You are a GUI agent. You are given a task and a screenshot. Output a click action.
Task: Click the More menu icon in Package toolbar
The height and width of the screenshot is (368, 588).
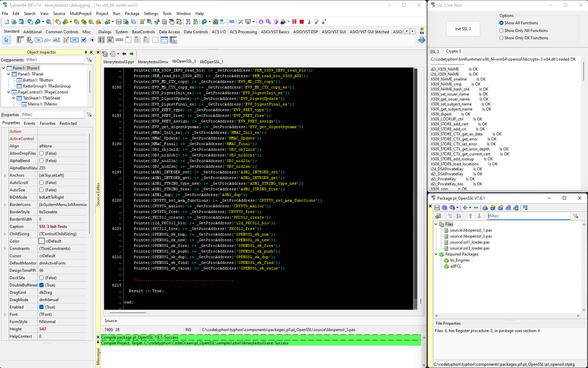[525, 208]
